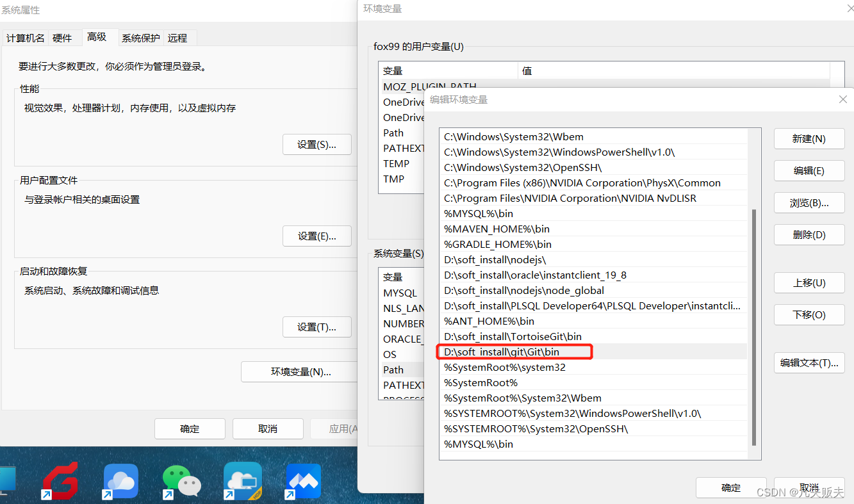Open the WeChat desktop shortcut
This screenshot has height=504, width=854.
pos(181,481)
